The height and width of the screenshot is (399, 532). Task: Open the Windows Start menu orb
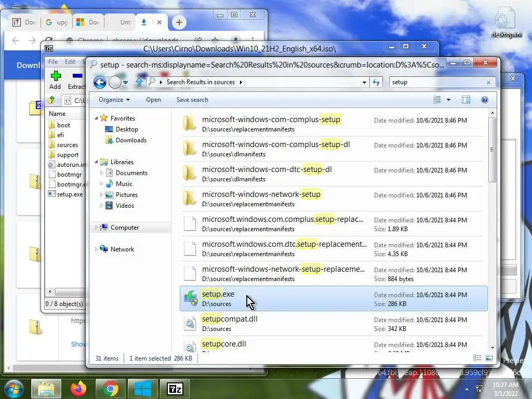(14, 388)
